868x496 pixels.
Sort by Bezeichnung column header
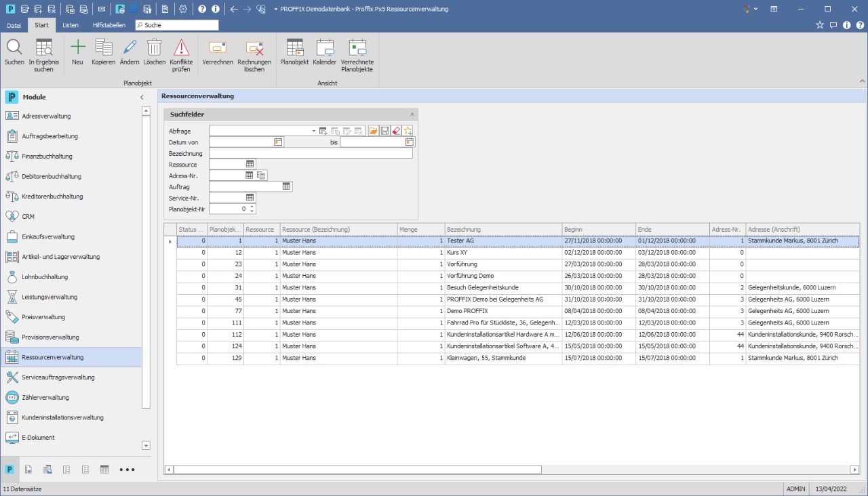[x=503, y=229]
